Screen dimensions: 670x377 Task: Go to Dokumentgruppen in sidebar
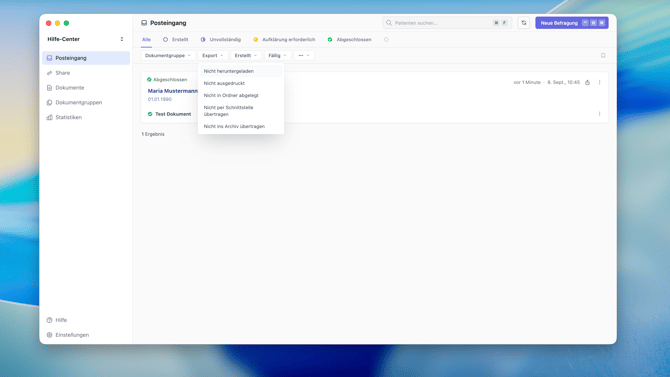(x=86, y=103)
